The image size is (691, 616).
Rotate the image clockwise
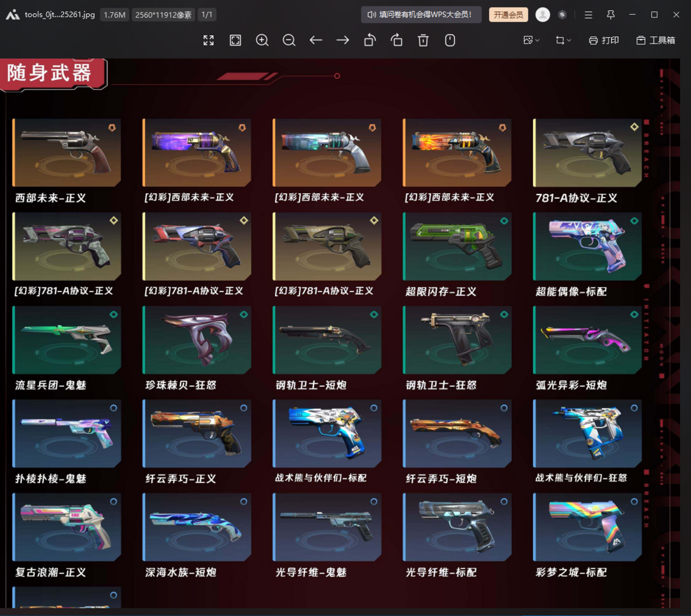point(397,40)
